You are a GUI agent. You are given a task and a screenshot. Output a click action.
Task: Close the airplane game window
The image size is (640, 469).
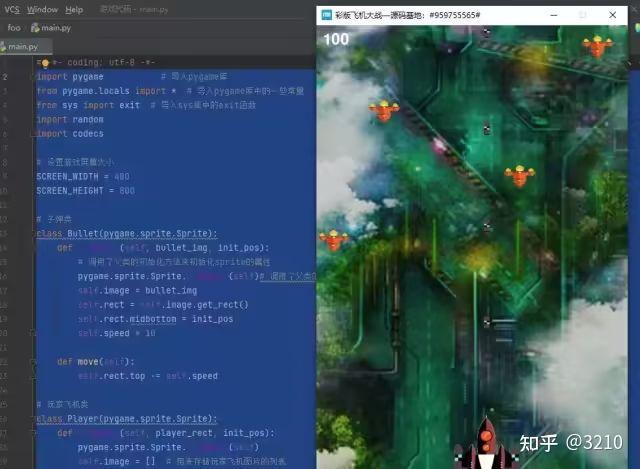(x=613, y=15)
